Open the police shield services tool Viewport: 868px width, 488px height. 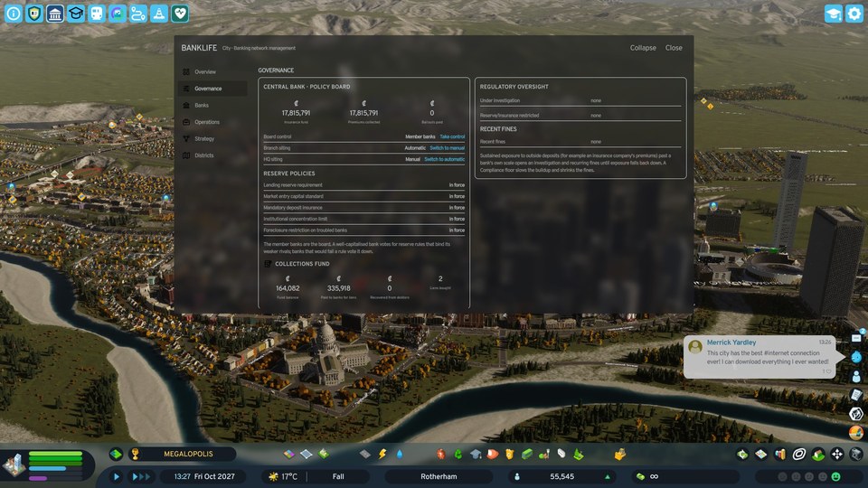point(509,455)
